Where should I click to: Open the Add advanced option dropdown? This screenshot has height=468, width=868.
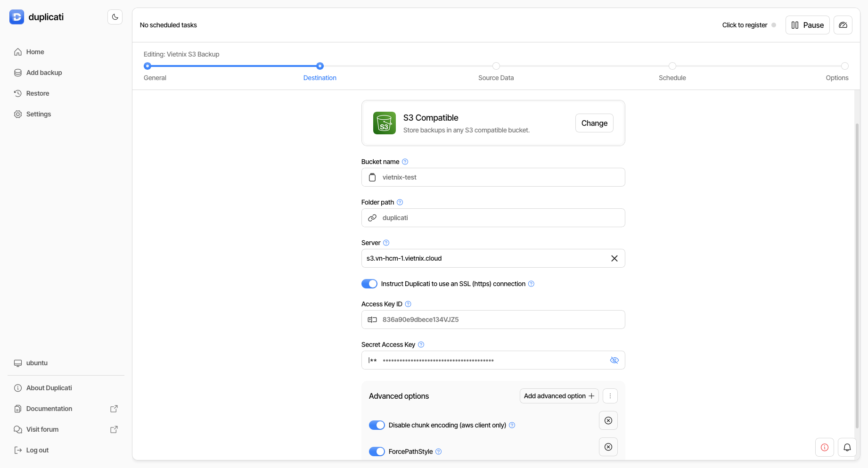[x=559, y=396]
